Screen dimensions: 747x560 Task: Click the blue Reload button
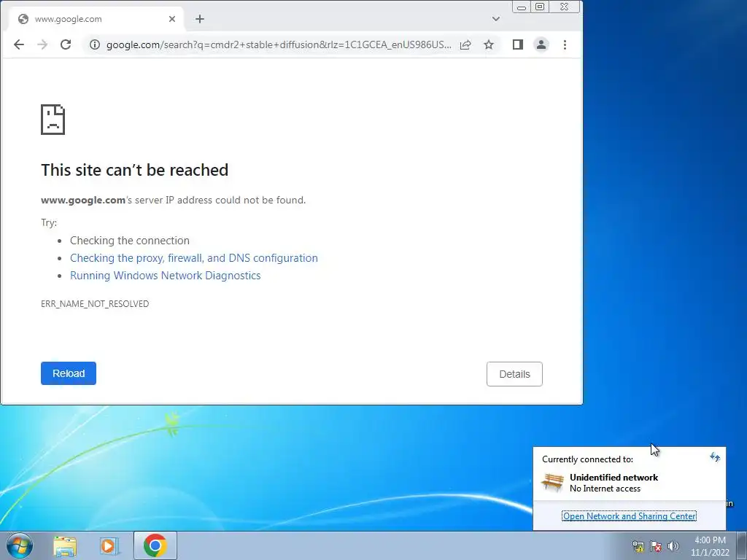coord(69,373)
